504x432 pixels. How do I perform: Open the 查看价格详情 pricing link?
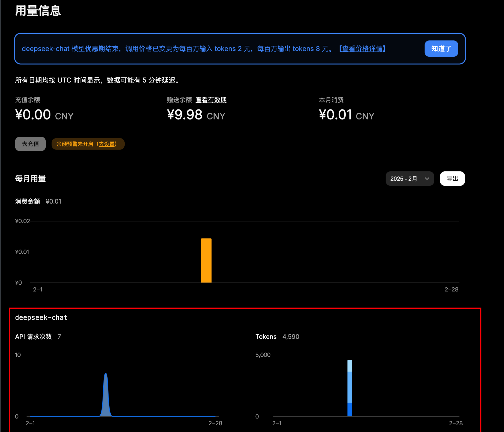[362, 49]
